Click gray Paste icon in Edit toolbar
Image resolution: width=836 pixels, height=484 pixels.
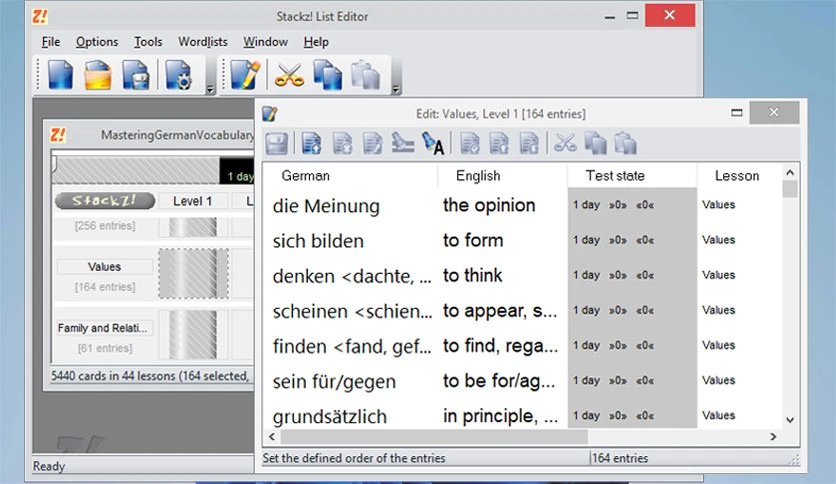(625, 143)
